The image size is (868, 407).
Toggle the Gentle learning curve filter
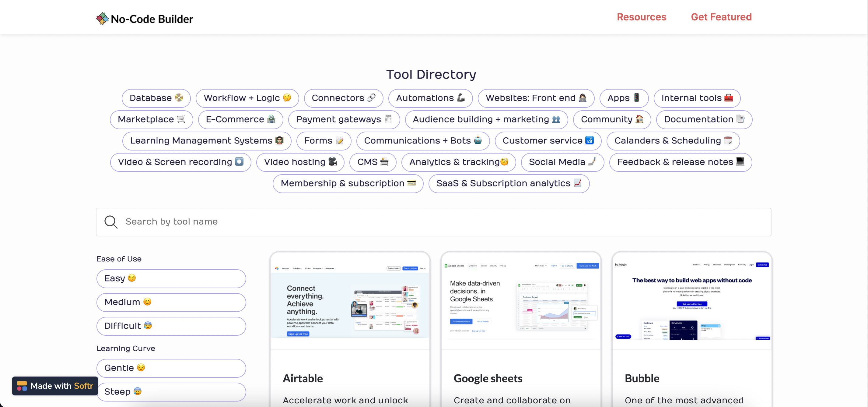click(171, 368)
